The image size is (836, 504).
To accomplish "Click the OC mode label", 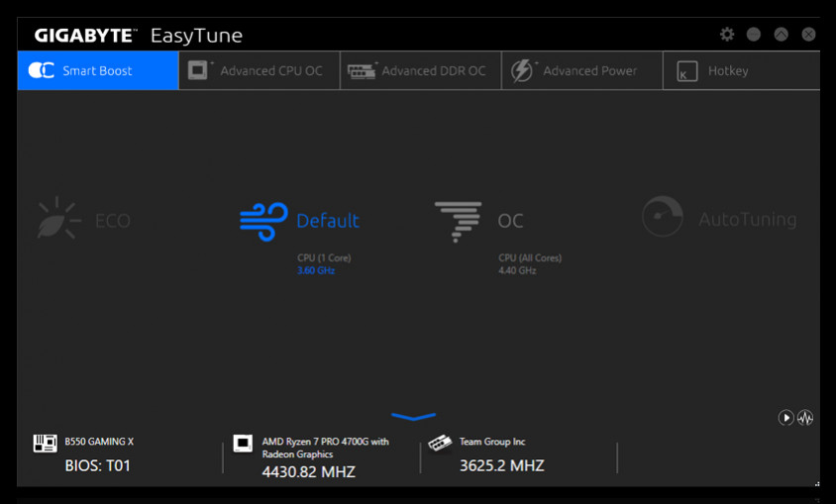I will [x=510, y=221].
